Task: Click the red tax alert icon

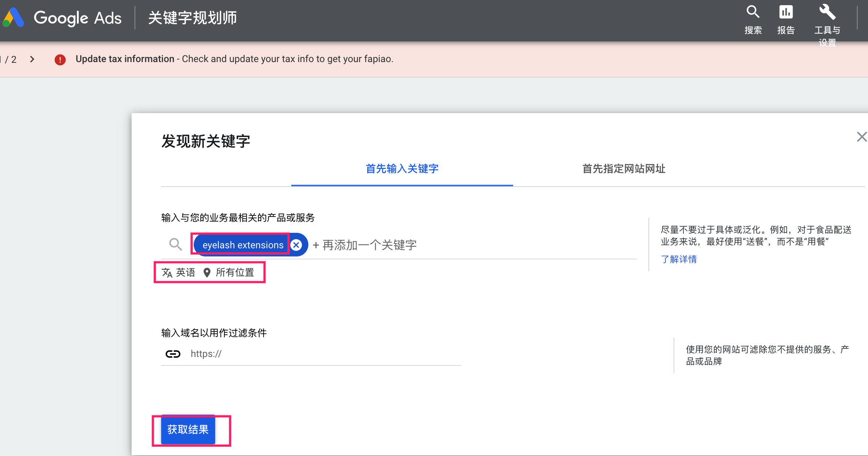Action: click(60, 59)
